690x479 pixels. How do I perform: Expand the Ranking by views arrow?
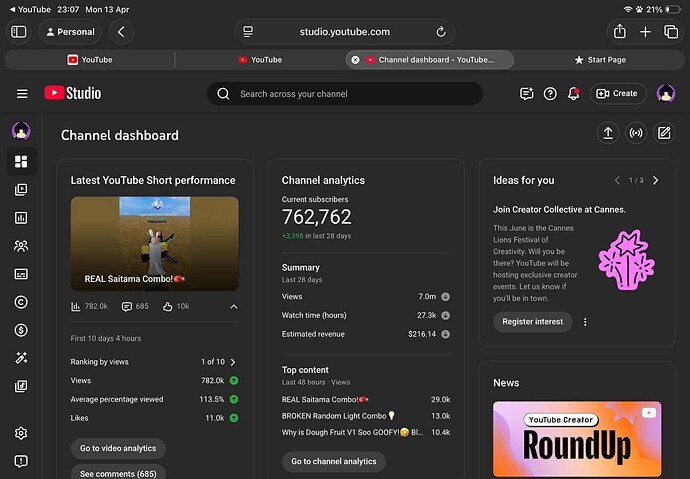pyautogui.click(x=233, y=362)
